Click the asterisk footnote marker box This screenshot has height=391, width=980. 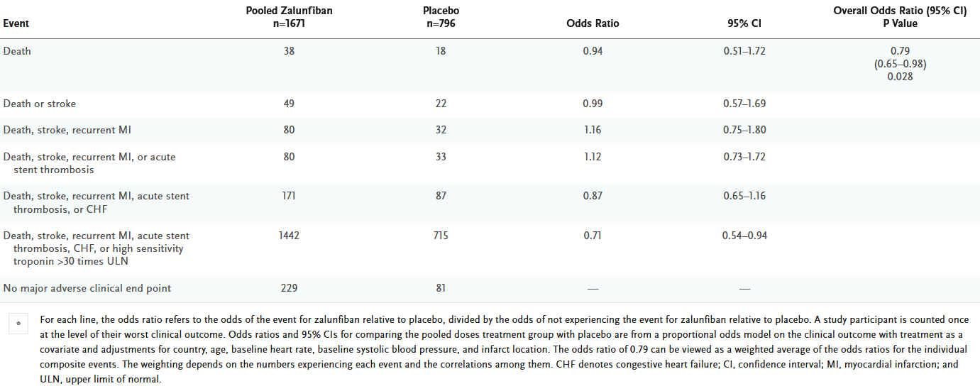18,324
